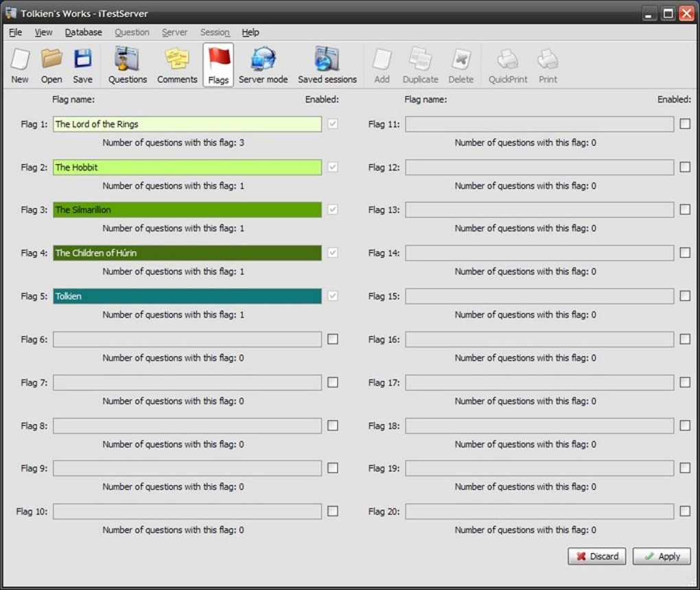The width and height of the screenshot is (700, 590).
Task: Click the New database toolbar icon
Action: click(20, 65)
